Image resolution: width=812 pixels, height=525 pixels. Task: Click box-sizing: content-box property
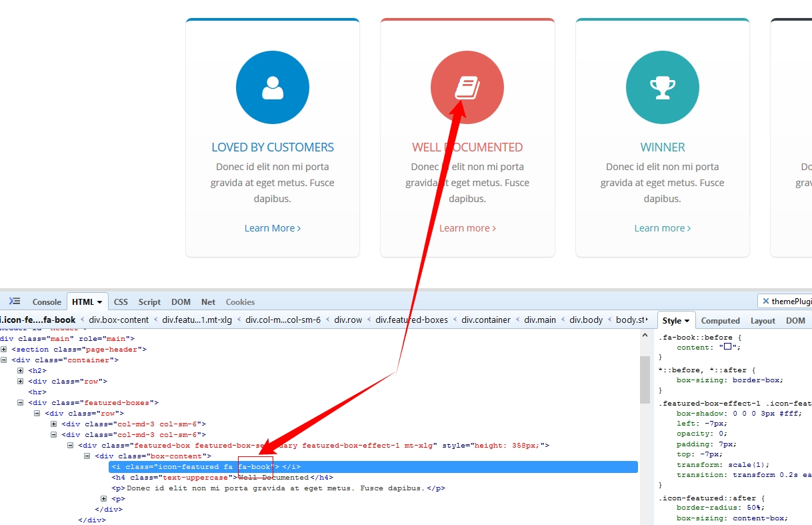(x=732, y=518)
